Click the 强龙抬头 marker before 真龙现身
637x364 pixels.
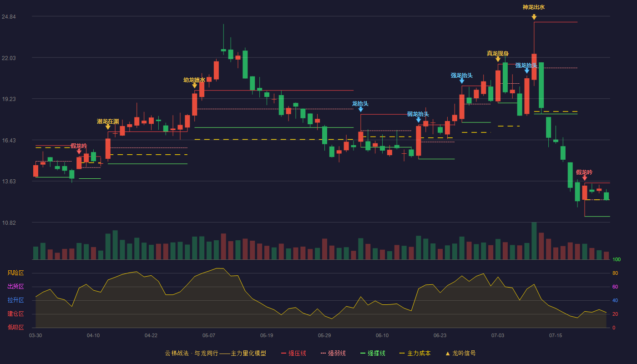coord(462,81)
